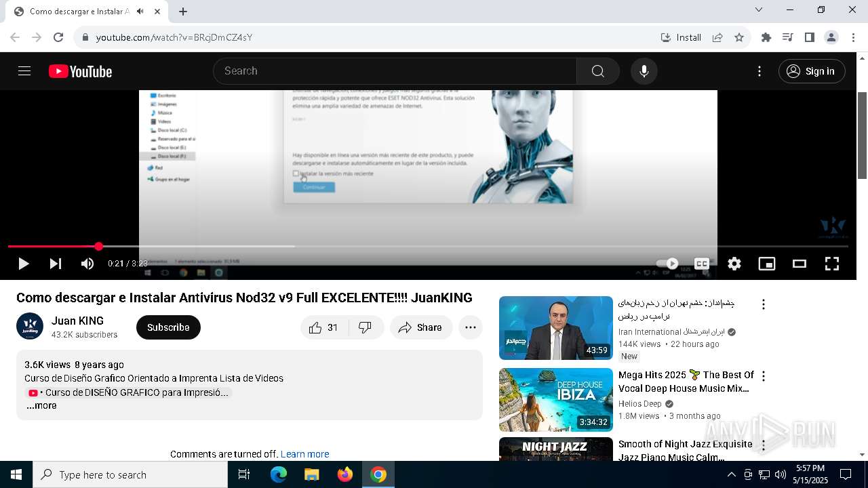The image size is (868, 488).
Task: Subscribe to Juan KING channel
Action: (x=168, y=327)
